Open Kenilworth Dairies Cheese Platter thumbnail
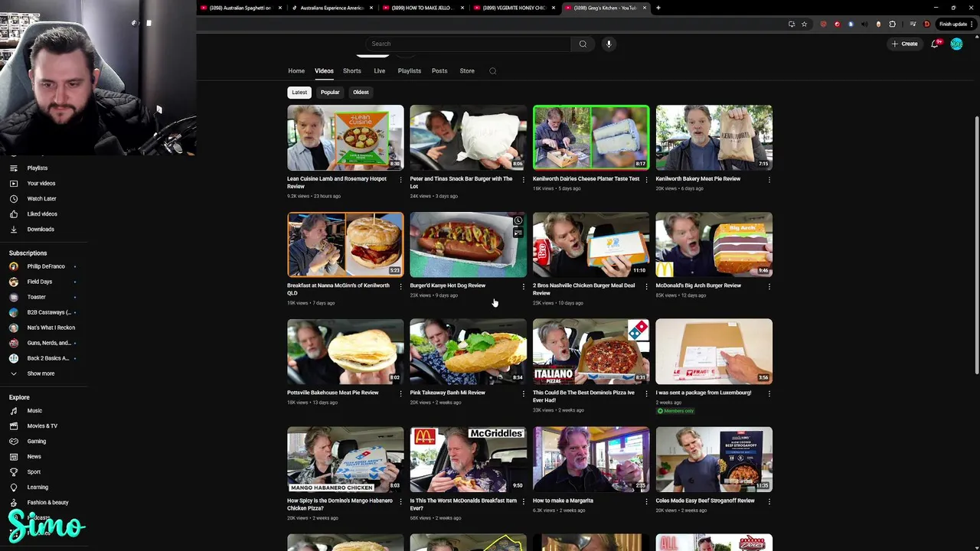Viewport: 980px width, 551px height. coord(591,138)
